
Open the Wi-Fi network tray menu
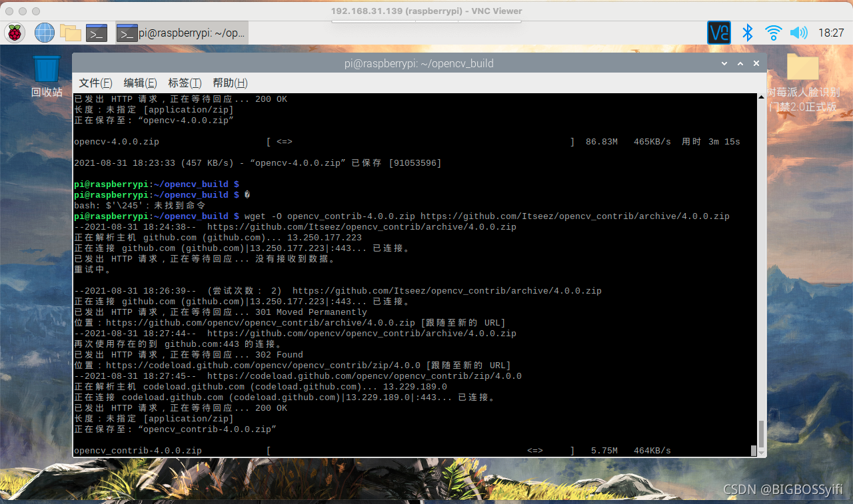773,33
